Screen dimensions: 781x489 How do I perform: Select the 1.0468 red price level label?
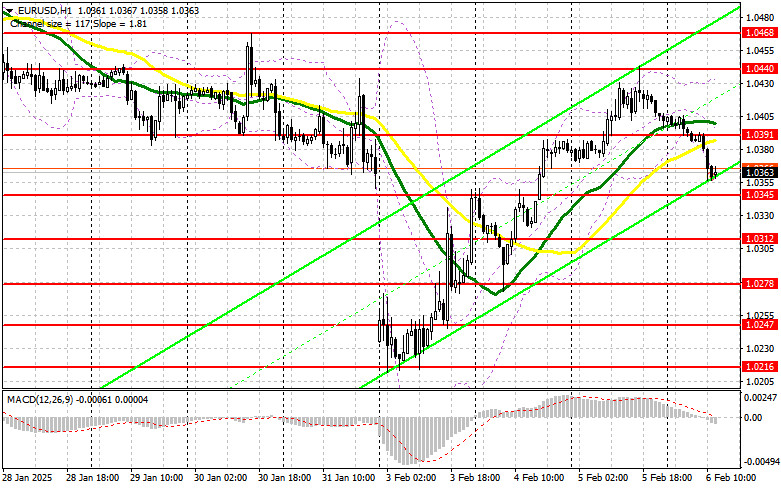[760, 33]
